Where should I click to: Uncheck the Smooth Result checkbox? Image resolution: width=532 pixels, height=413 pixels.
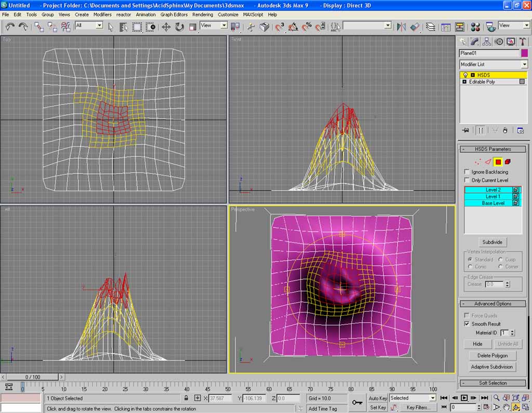point(467,324)
